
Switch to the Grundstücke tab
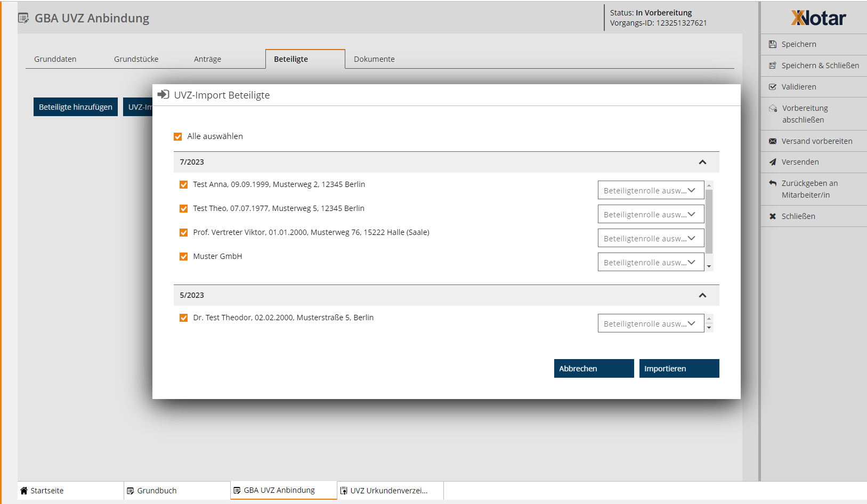click(x=136, y=59)
